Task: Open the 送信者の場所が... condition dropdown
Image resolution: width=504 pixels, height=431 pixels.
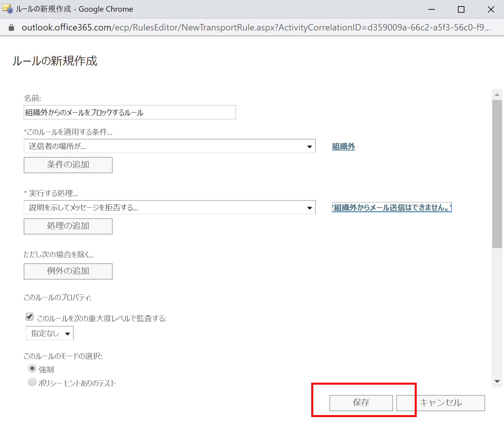Action: point(170,146)
